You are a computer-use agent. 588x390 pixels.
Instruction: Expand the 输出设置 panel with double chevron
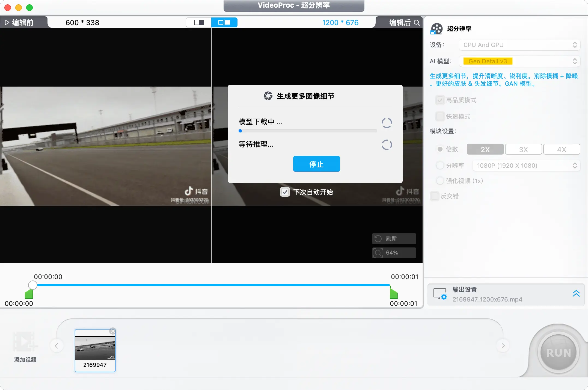click(x=576, y=294)
